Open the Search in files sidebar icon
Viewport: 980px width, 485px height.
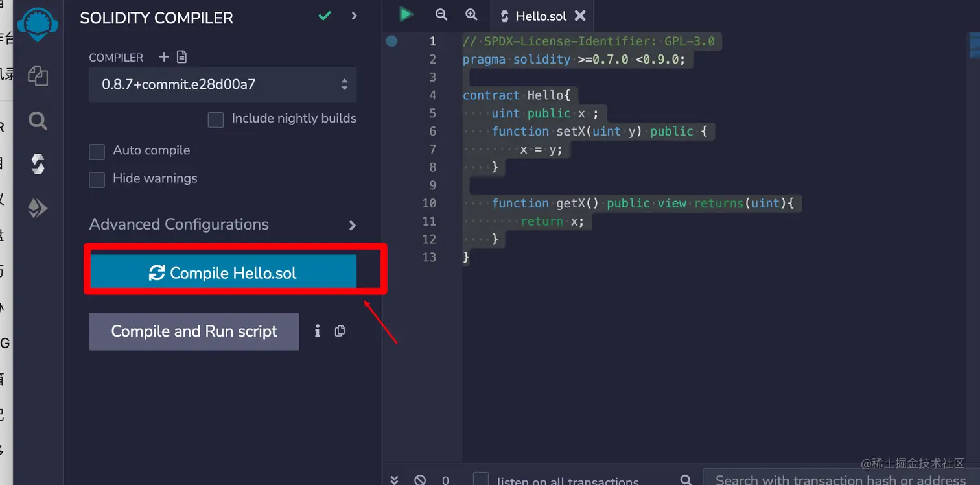pos(38,121)
